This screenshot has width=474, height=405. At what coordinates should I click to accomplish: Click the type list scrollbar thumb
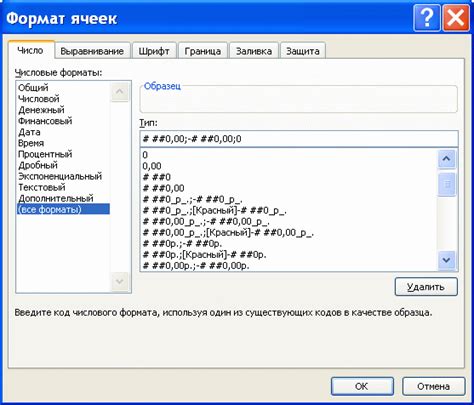click(x=447, y=184)
